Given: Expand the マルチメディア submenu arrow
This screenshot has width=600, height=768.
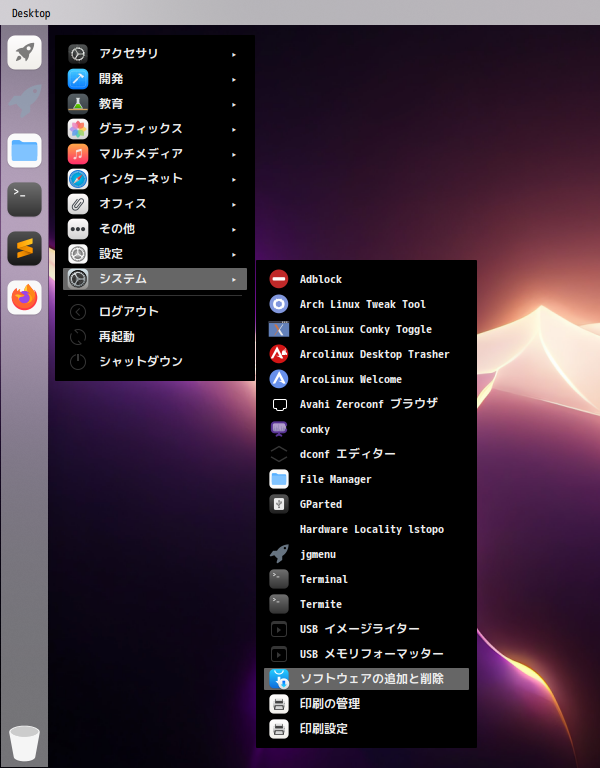Looking at the screenshot, I should click(234, 154).
